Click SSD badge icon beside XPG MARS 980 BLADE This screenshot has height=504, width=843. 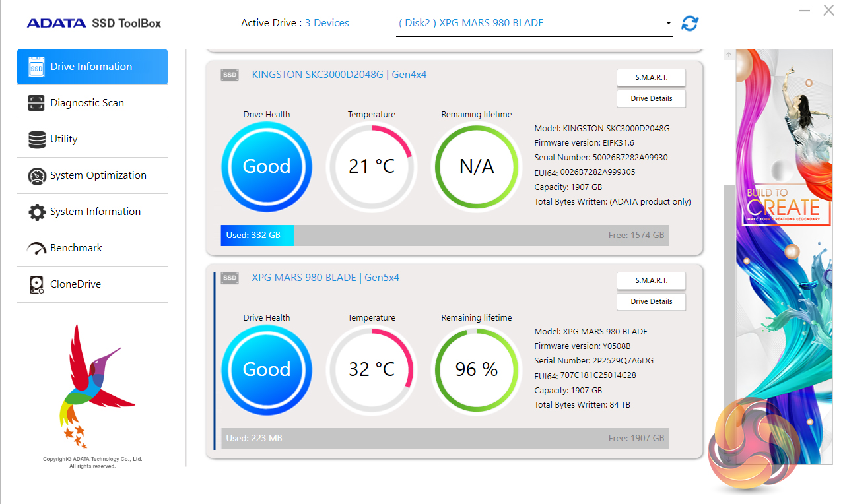[x=230, y=278]
